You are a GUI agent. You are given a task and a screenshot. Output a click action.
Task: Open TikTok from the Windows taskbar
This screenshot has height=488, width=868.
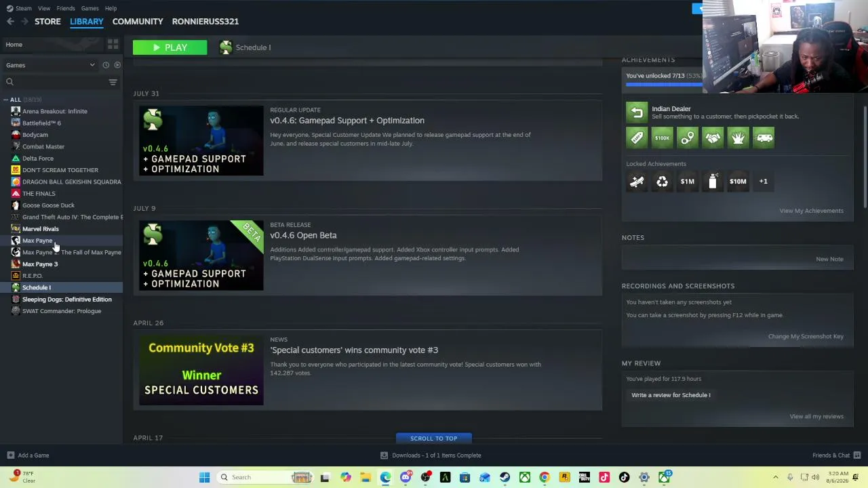[x=624, y=477]
